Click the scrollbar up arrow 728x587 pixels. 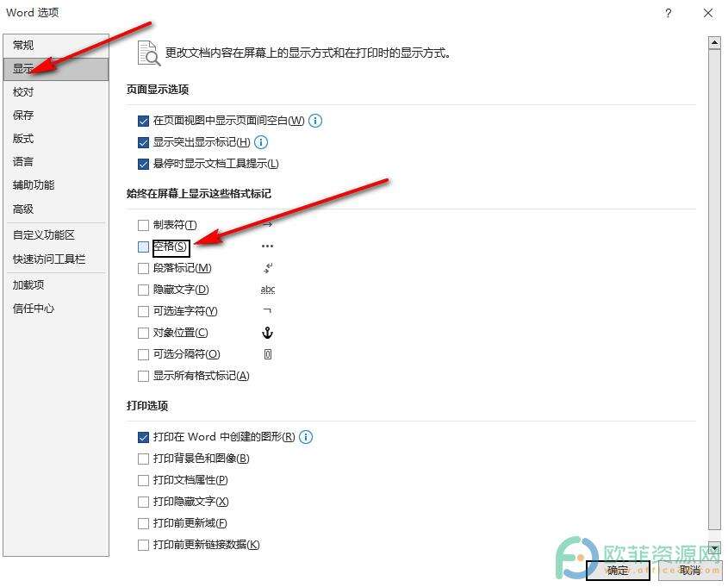(x=714, y=43)
